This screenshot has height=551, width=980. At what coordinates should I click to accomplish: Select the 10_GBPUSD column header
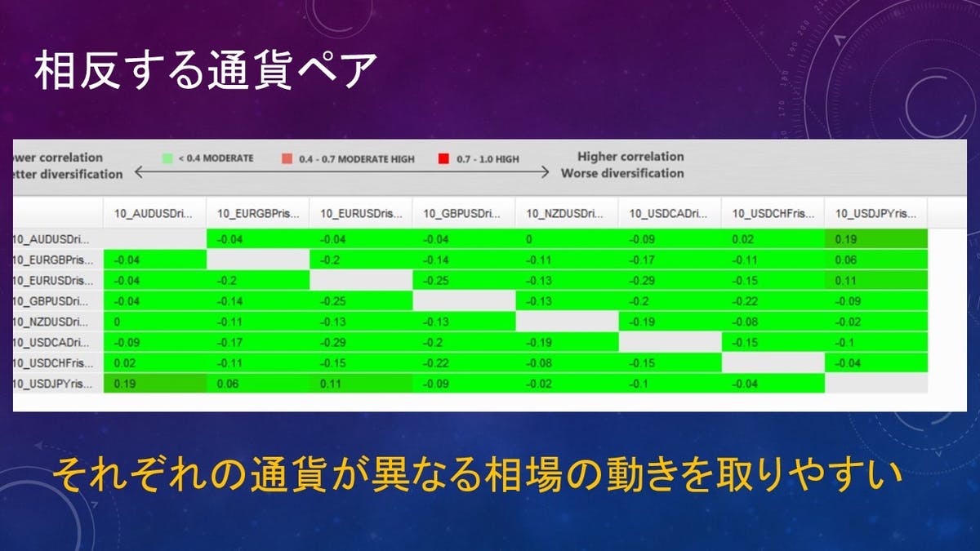point(463,213)
